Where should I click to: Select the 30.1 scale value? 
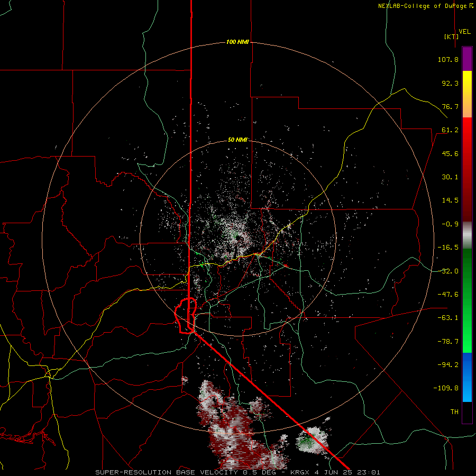pos(450,177)
